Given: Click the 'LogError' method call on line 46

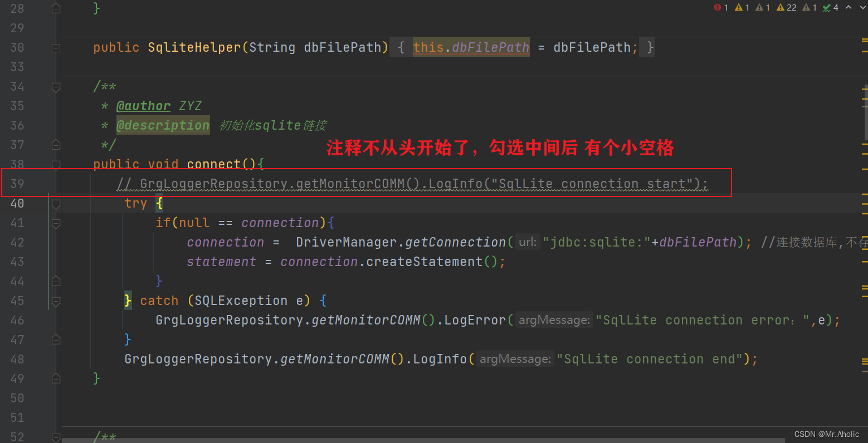Looking at the screenshot, I should [475, 320].
